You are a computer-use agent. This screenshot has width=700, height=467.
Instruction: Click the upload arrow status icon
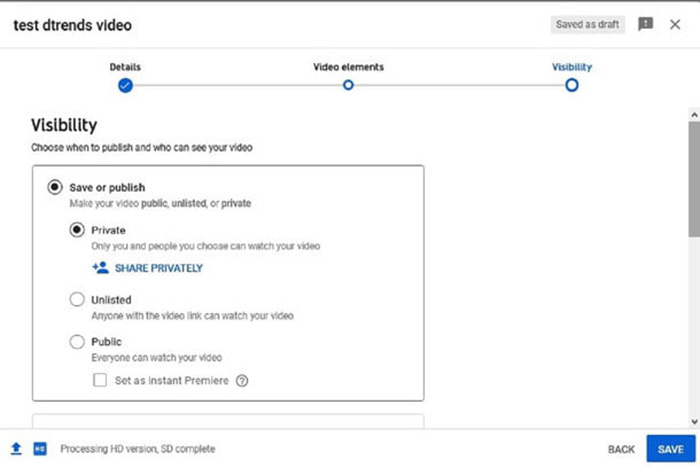(x=16, y=449)
